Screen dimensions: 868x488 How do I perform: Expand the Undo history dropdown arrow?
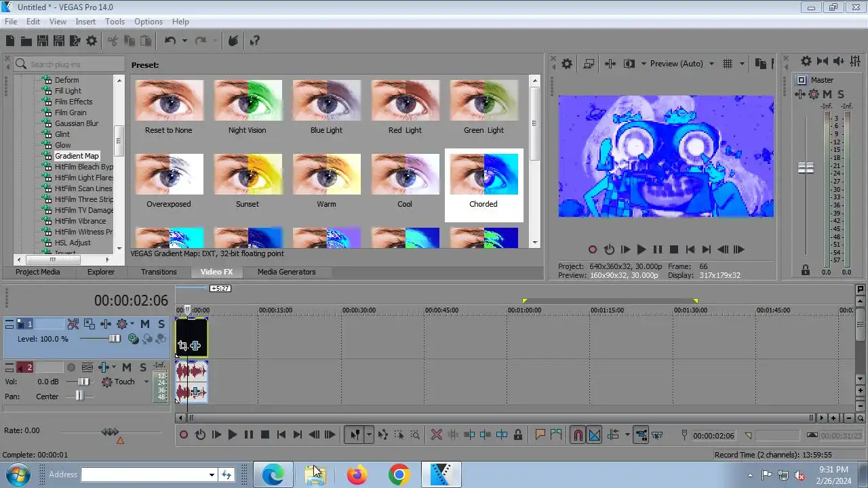pyautogui.click(x=184, y=41)
